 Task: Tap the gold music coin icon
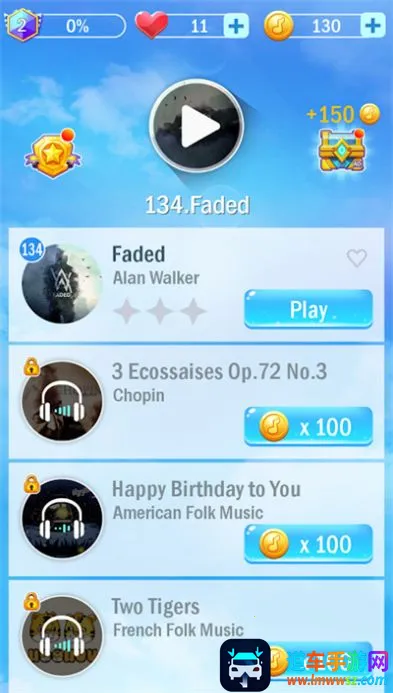[x=279, y=26]
